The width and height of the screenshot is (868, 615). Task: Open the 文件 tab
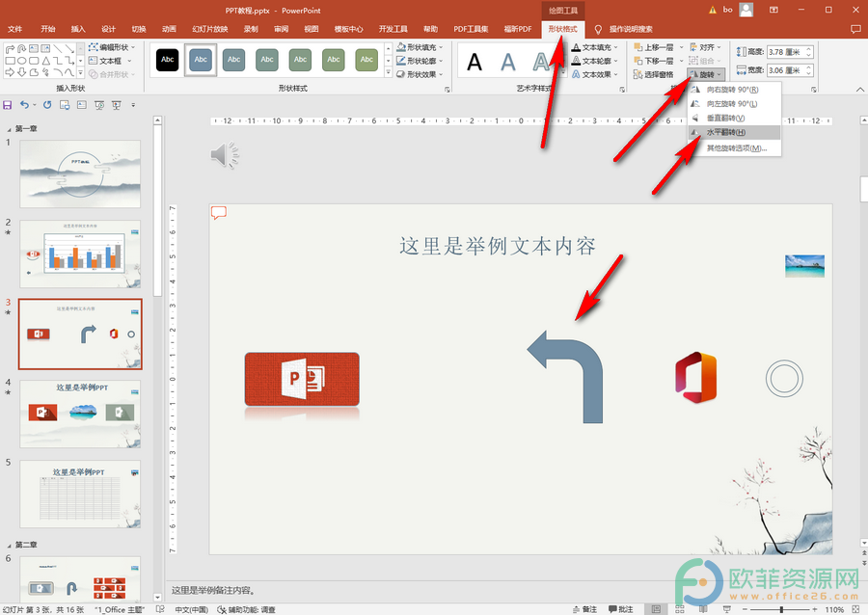tap(14, 29)
